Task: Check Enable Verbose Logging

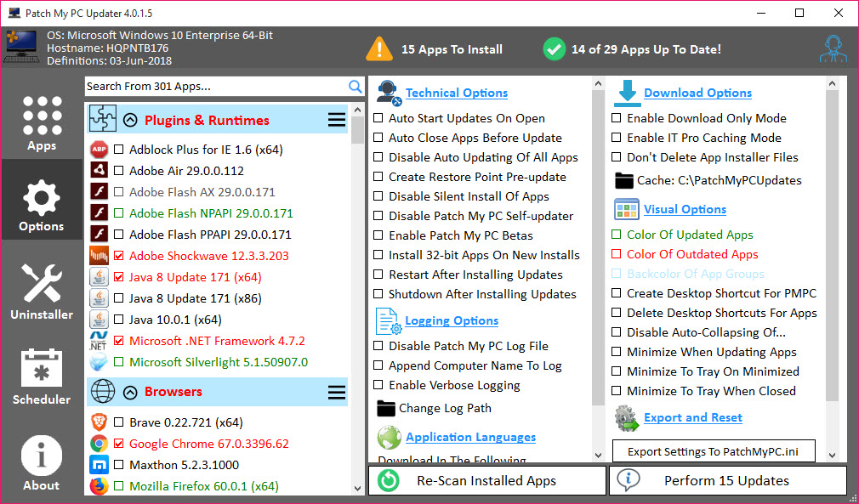Action: (x=378, y=385)
